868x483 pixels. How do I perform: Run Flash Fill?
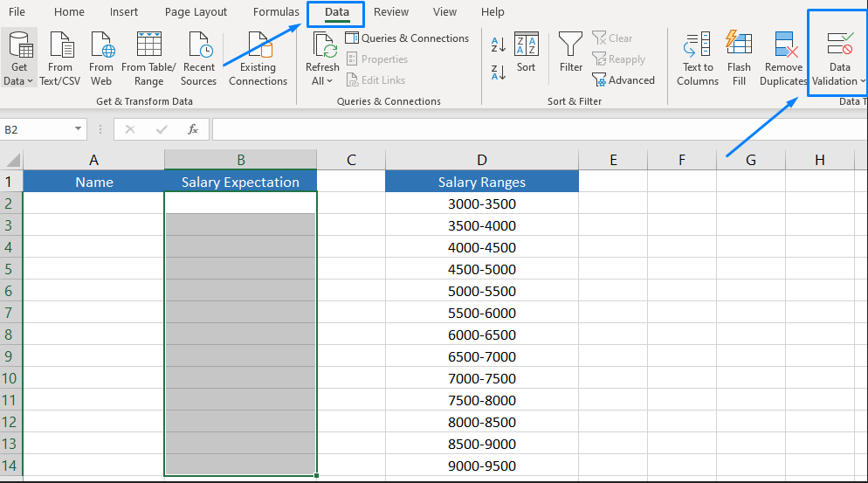coord(739,59)
